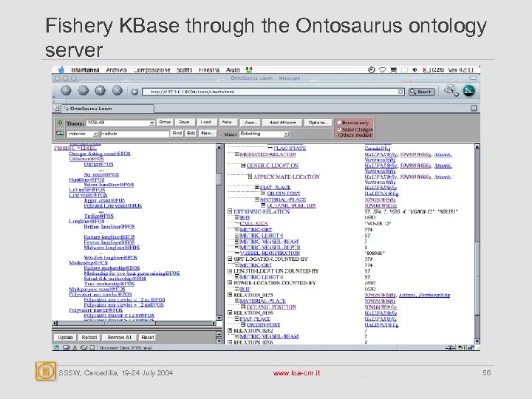The width and height of the screenshot is (532, 399).
Task: Click the printer icon beside Search
Action: click(451, 90)
